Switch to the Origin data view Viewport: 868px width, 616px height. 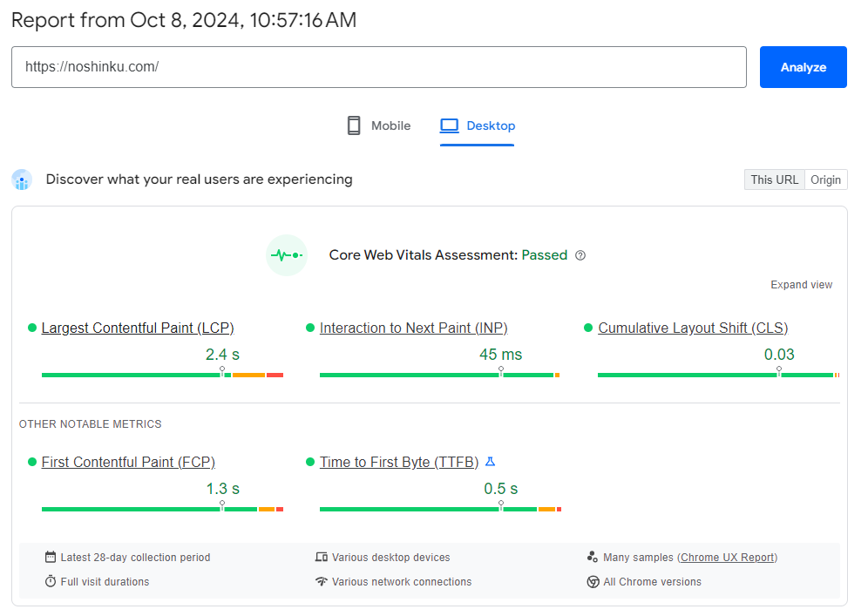click(825, 179)
